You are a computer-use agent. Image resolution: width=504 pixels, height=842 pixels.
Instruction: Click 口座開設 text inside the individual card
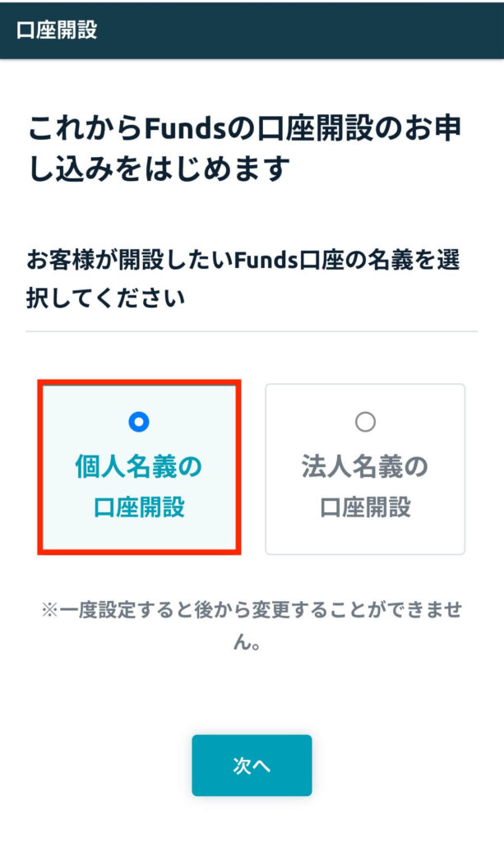click(x=138, y=507)
